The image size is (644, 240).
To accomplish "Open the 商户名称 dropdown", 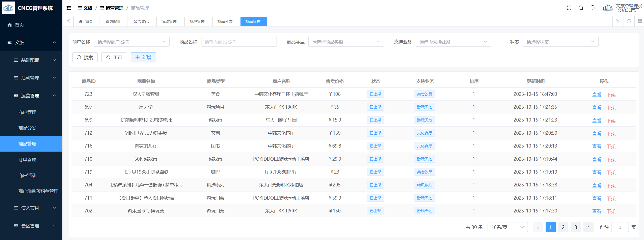I will click(131, 42).
